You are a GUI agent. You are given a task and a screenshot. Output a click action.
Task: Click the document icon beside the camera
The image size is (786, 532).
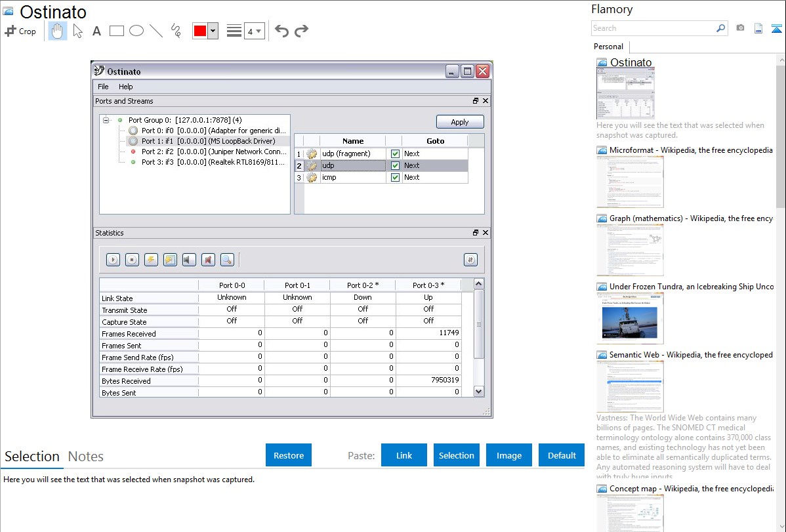[x=758, y=28]
